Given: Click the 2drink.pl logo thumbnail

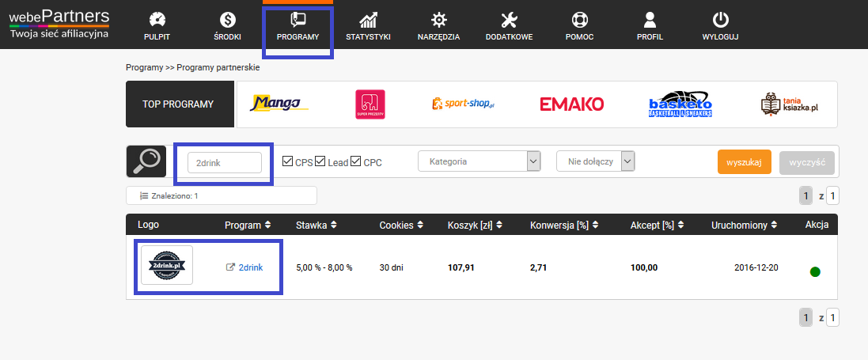Looking at the screenshot, I should point(167,265).
